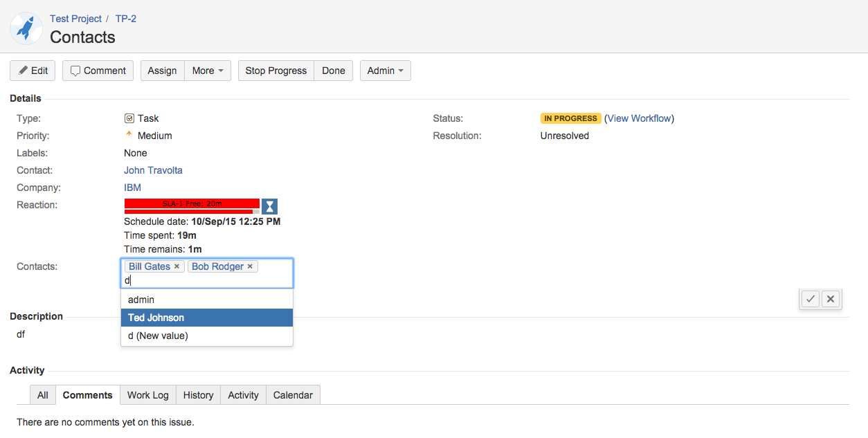Remove the Bill Gates contact tag
868x438 pixels.
[177, 266]
